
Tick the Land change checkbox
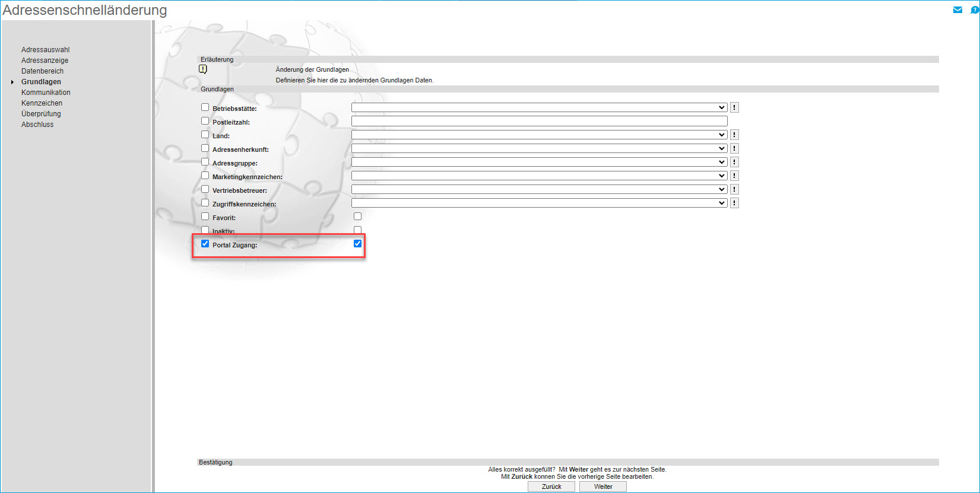coord(205,135)
